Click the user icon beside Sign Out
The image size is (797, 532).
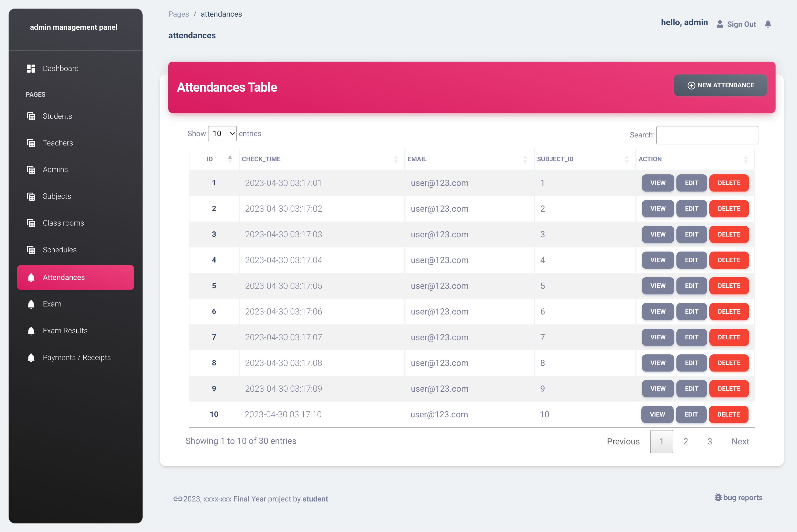720,24
